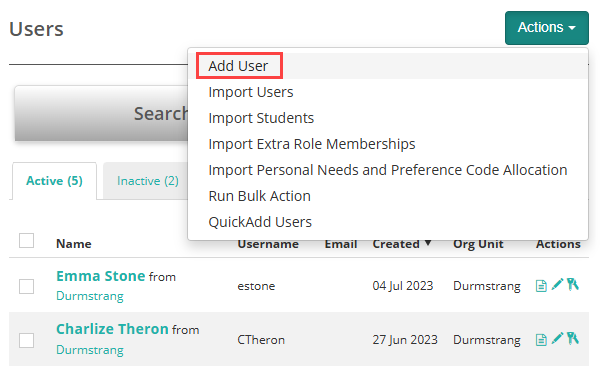Open Emma Stone's details document icon

tap(541, 286)
